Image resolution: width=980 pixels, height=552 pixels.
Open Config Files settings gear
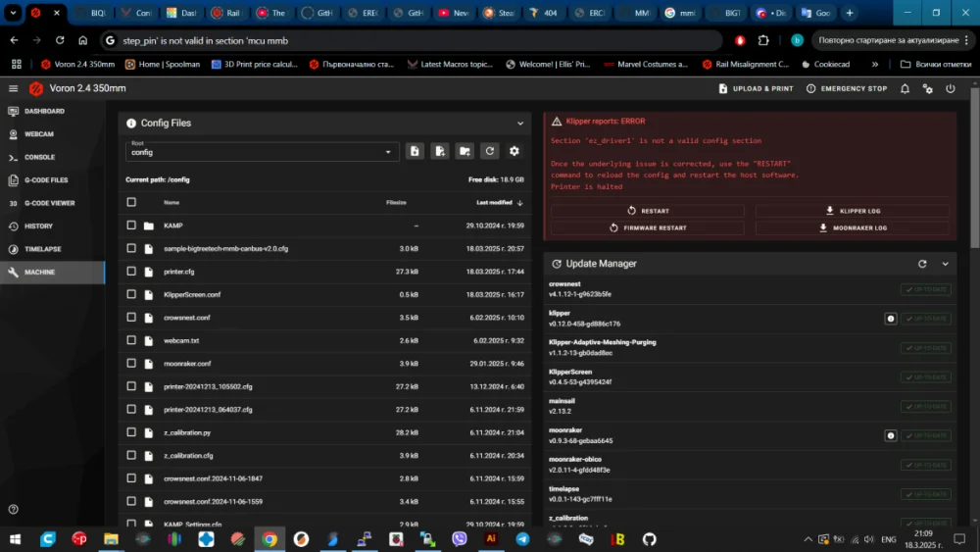(x=514, y=151)
